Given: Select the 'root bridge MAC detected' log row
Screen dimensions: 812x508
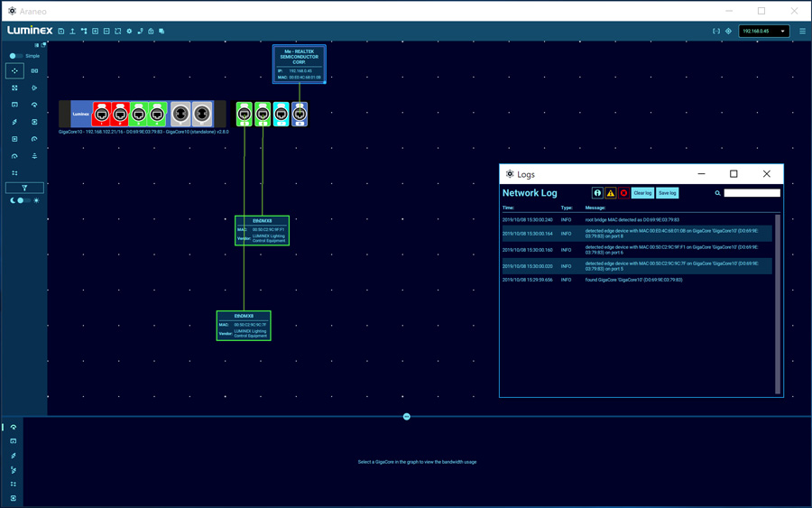Looking at the screenshot, I should [638, 219].
